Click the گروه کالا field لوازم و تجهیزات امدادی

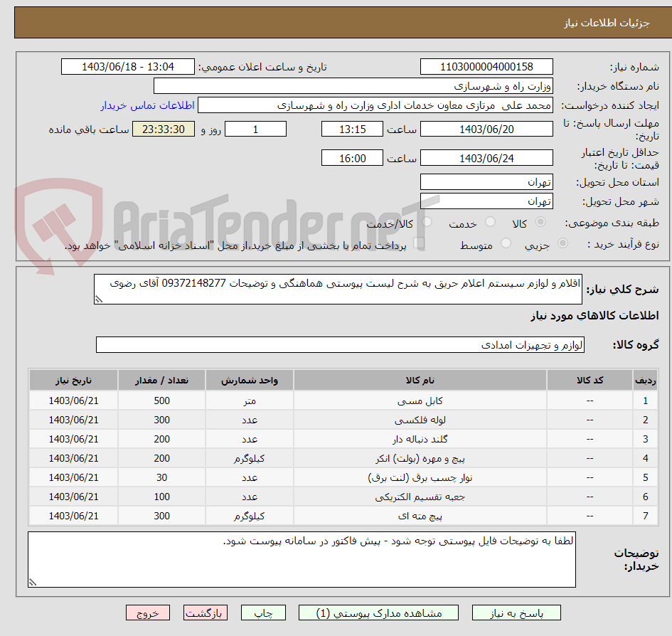pyautogui.click(x=340, y=345)
